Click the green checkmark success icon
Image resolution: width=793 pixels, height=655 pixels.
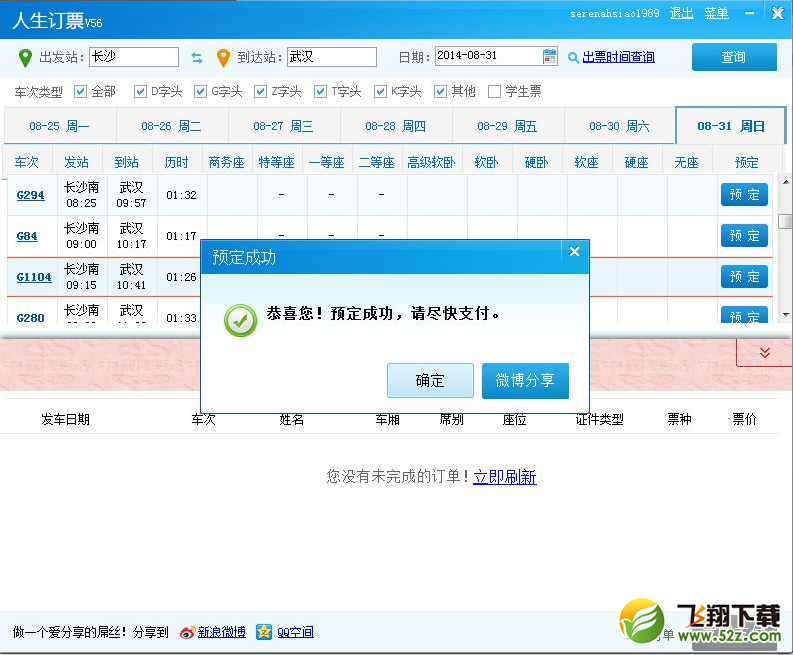tap(241, 320)
